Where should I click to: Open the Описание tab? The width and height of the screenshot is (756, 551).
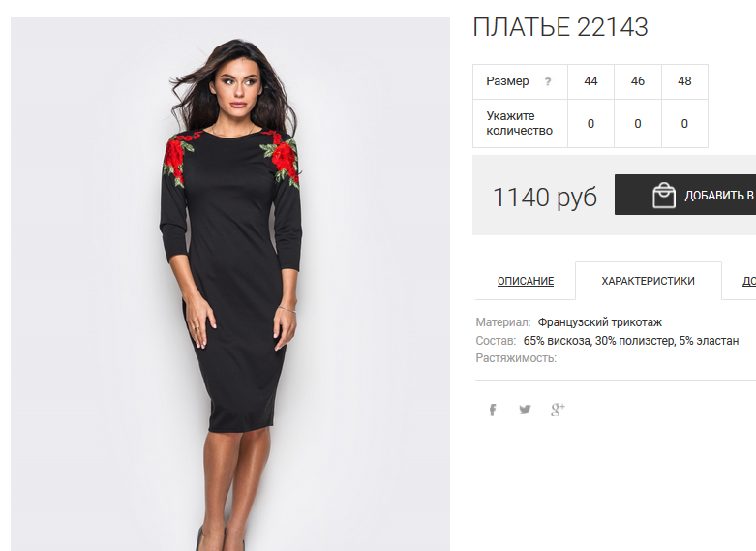click(526, 281)
